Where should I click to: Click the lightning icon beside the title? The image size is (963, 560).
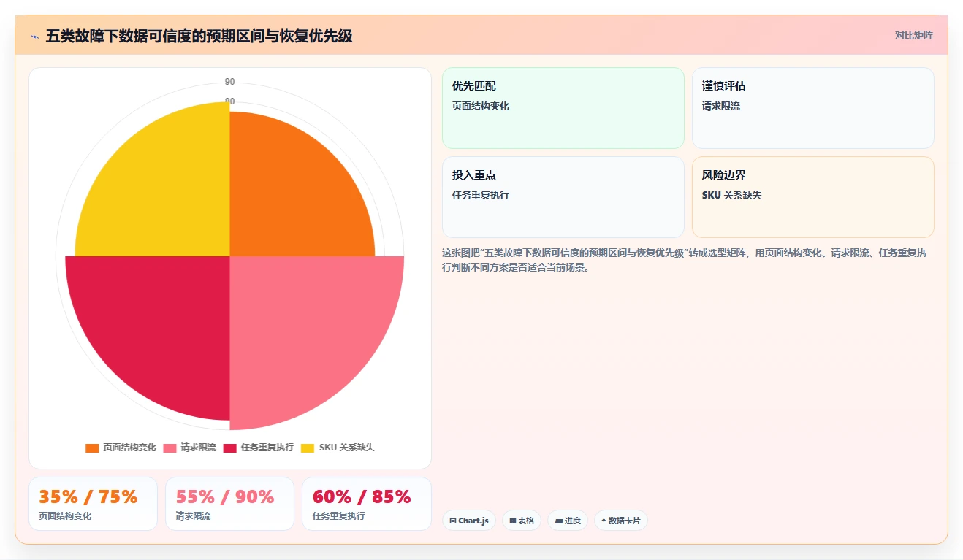point(35,36)
